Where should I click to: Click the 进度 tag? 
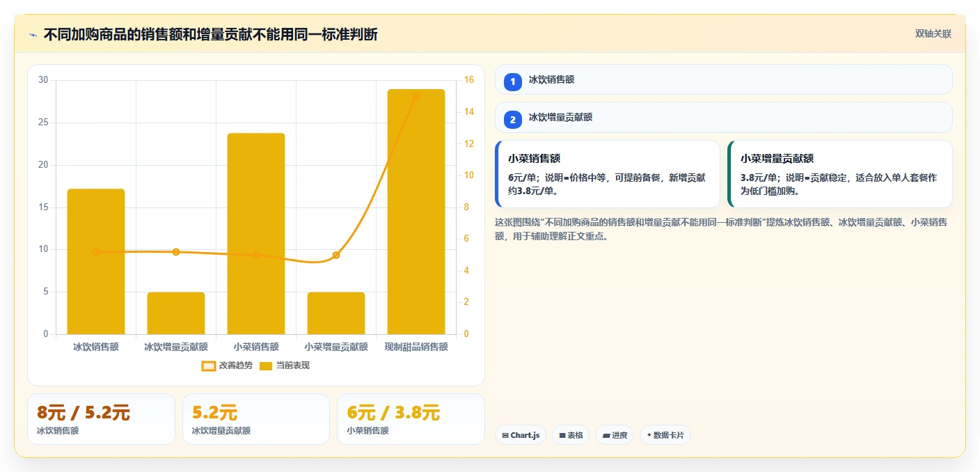coord(615,435)
